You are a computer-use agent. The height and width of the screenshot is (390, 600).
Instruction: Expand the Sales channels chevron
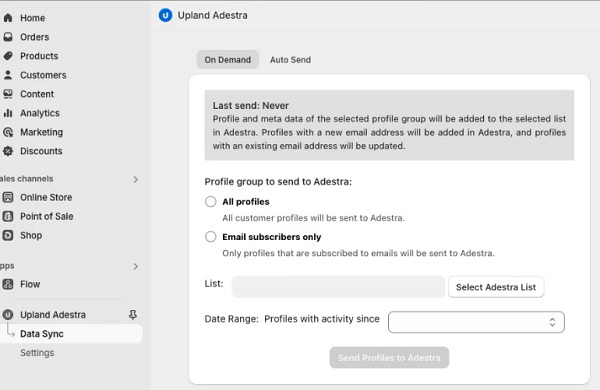click(x=135, y=179)
